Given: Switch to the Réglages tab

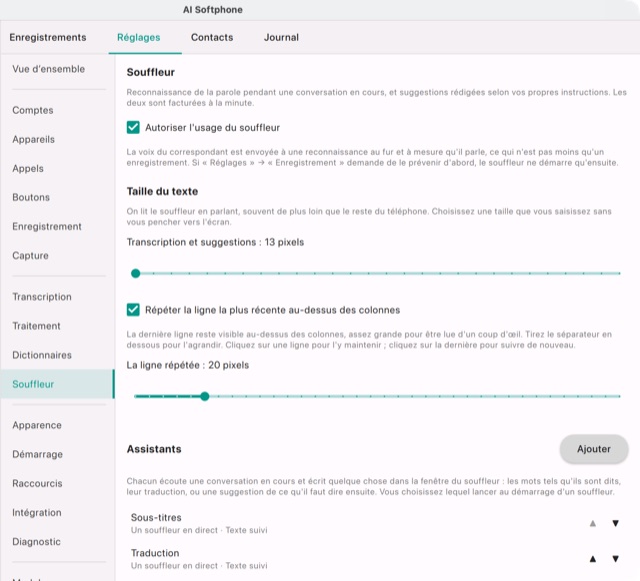Looking at the screenshot, I should click(x=138, y=37).
